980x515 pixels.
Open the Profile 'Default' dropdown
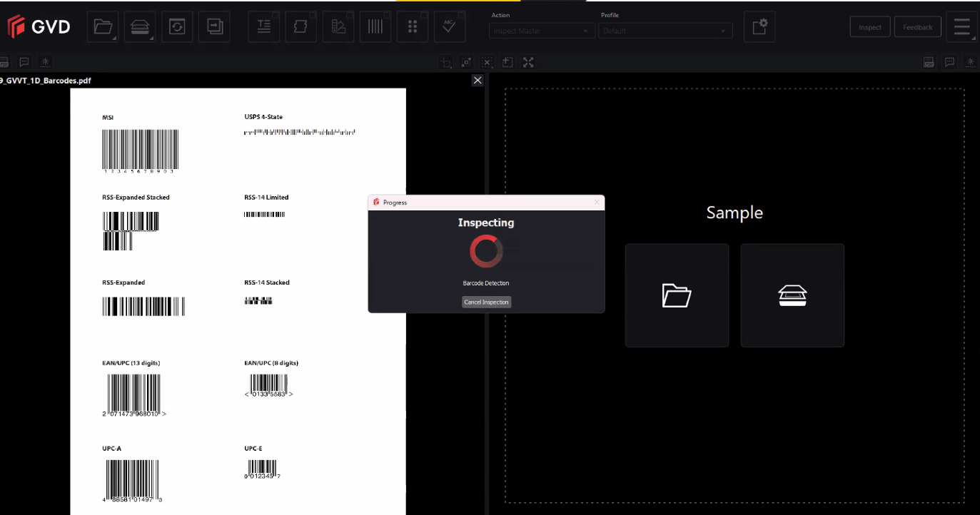[x=665, y=31]
